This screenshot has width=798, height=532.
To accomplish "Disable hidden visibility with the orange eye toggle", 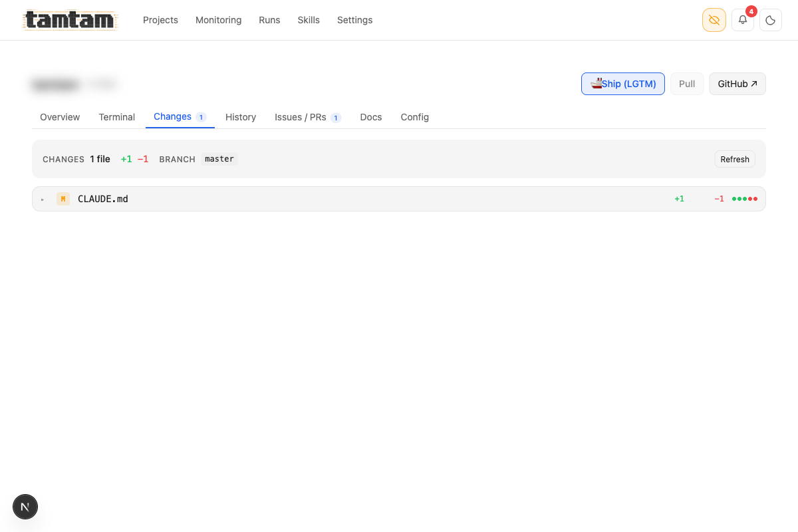I will pyautogui.click(x=714, y=20).
